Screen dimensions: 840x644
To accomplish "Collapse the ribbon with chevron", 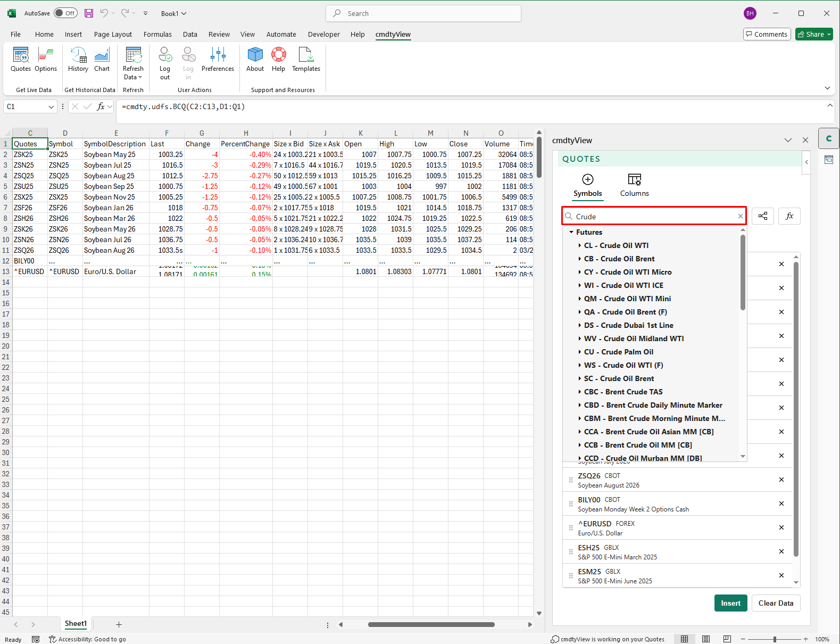I will click(x=827, y=88).
